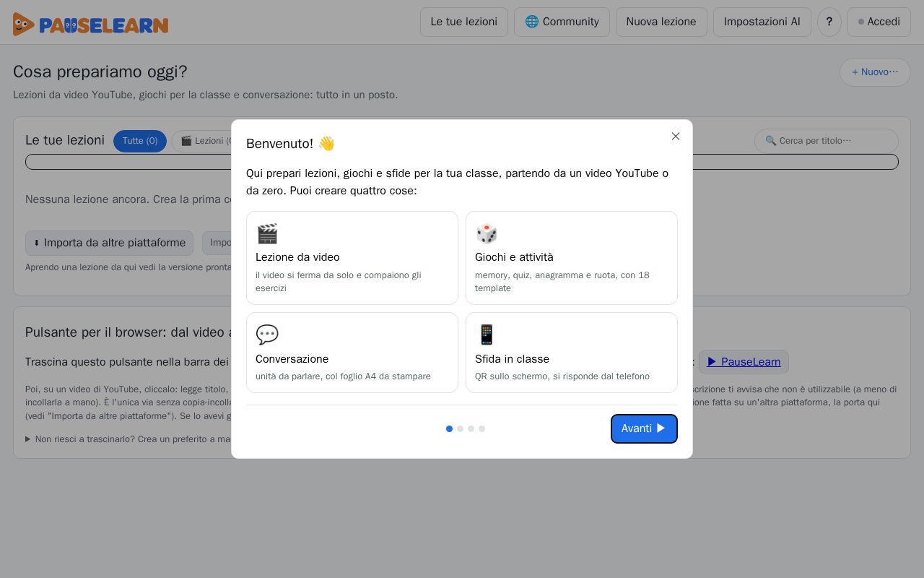This screenshot has height=578, width=924.
Task: Click the Benvenuto! heading text
Action: point(290,144)
